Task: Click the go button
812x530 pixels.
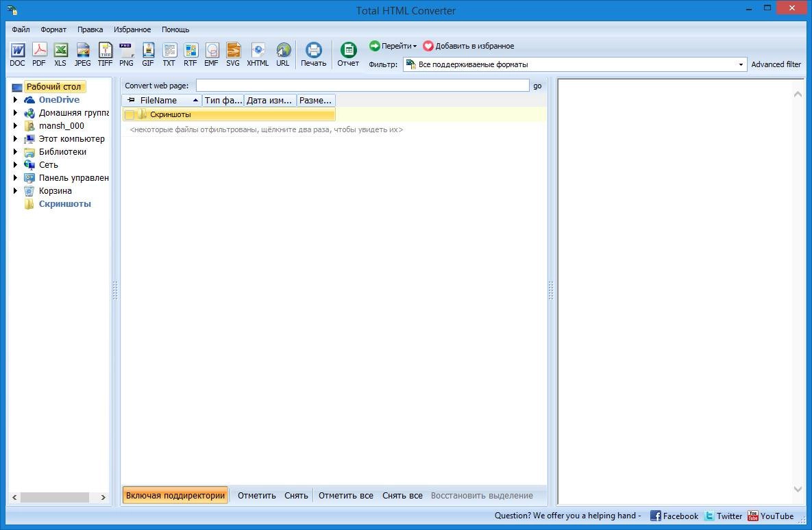Action: pos(537,86)
